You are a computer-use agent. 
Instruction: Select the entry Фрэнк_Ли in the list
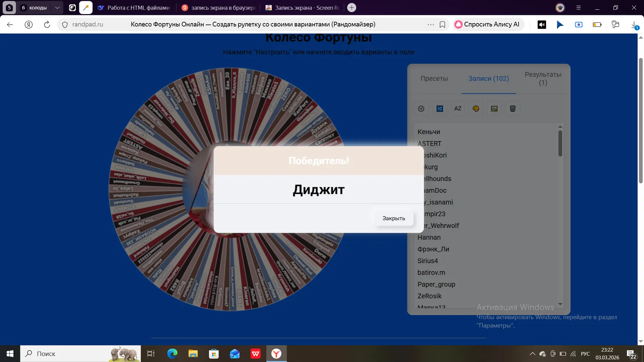[x=433, y=249]
